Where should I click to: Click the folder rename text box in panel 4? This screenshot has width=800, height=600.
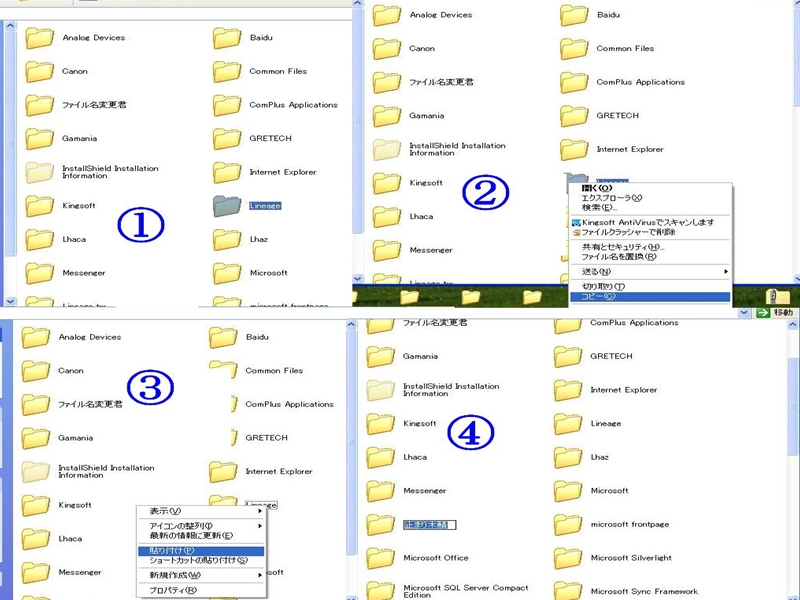pyautogui.click(x=429, y=524)
